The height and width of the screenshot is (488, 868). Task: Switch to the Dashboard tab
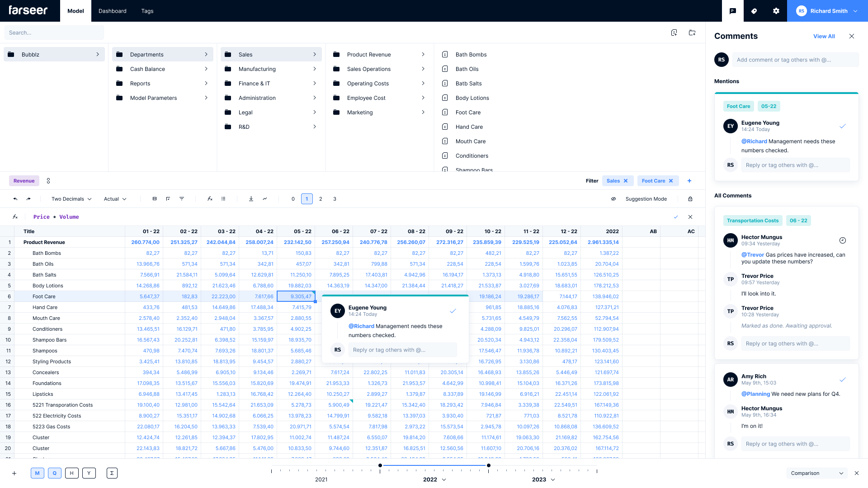pos(113,11)
